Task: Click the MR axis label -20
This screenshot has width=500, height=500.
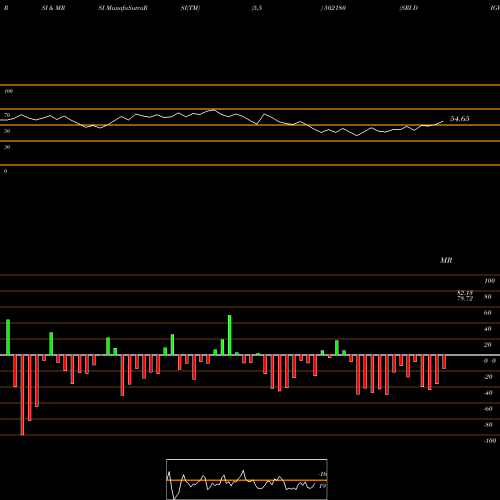Action: (488, 377)
